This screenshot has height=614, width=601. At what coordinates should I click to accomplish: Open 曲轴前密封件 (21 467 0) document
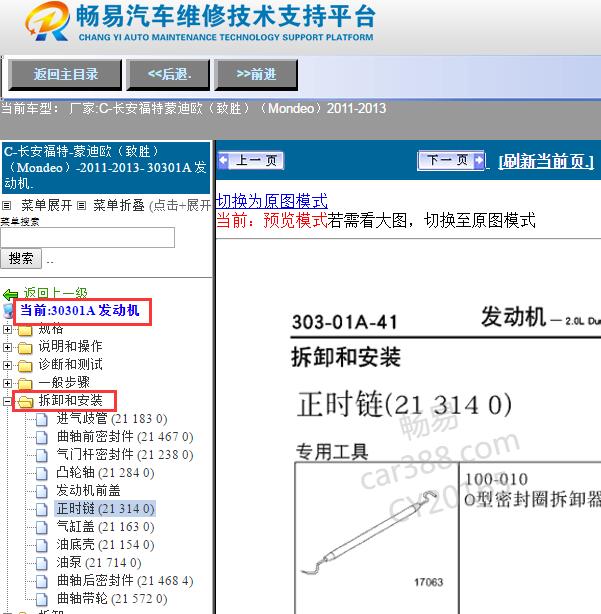click(x=125, y=436)
